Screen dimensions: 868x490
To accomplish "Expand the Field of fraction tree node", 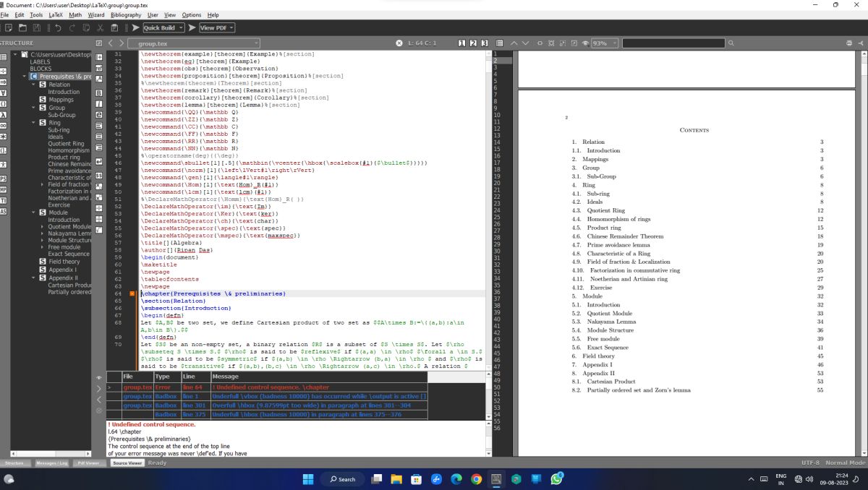I will click(43, 184).
